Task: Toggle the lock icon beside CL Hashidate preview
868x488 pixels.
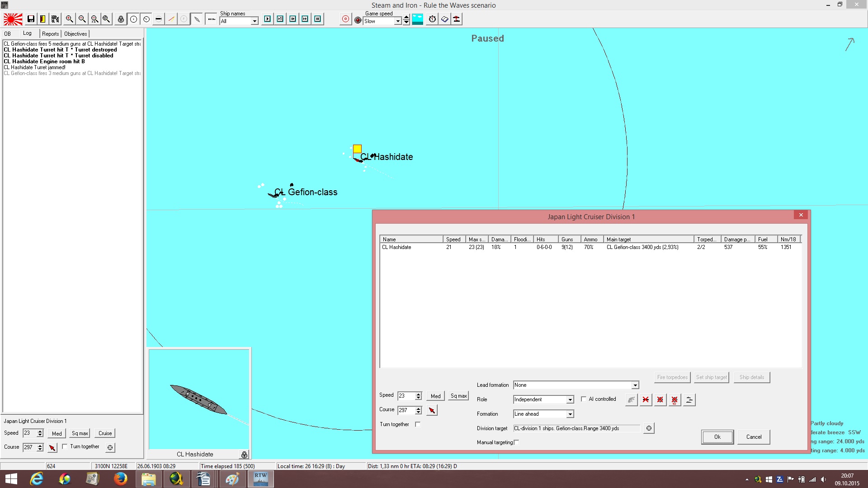Action: [x=244, y=455]
